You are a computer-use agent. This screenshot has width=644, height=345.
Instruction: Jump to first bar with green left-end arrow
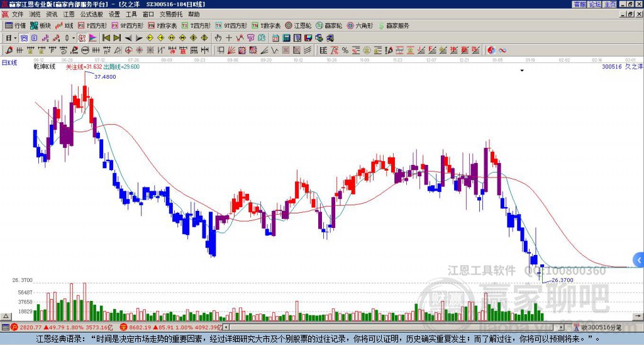(106, 38)
